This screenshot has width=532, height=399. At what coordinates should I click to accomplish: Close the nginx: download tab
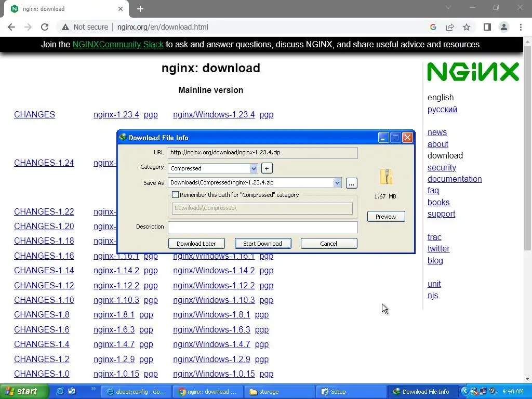pyautogui.click(x=121, y=9)
